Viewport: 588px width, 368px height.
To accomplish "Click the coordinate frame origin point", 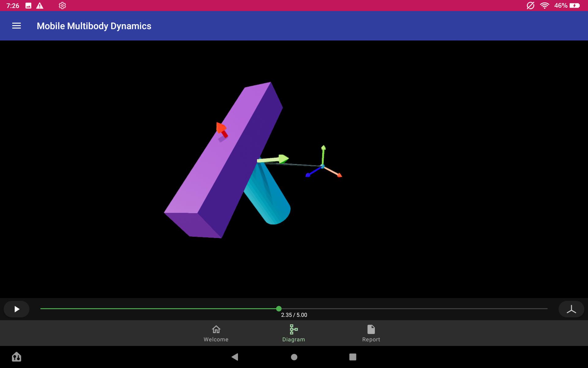I will click(x=322, y=166).
